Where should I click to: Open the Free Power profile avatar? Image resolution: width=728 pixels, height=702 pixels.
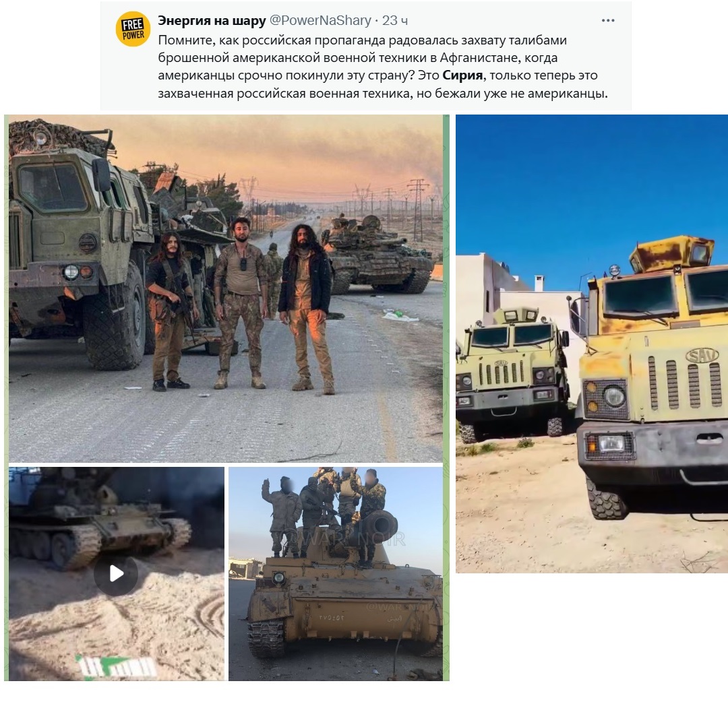point(133,29)
